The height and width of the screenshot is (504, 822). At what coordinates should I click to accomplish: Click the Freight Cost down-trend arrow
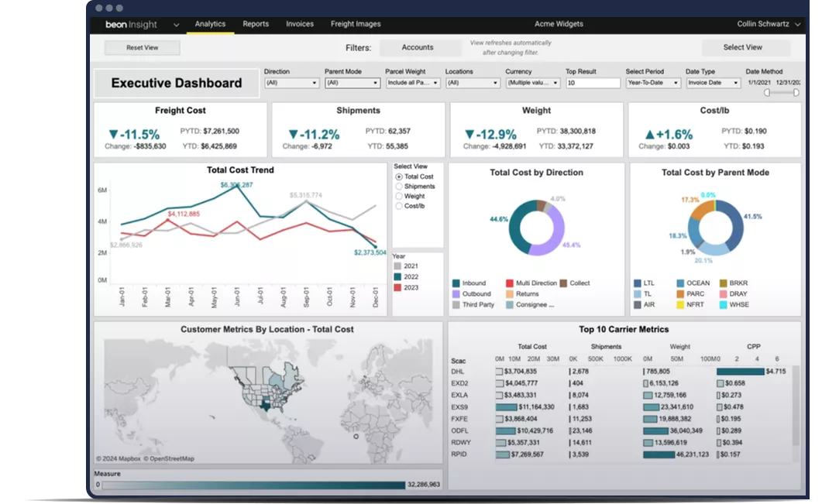(x=113, y=134)
